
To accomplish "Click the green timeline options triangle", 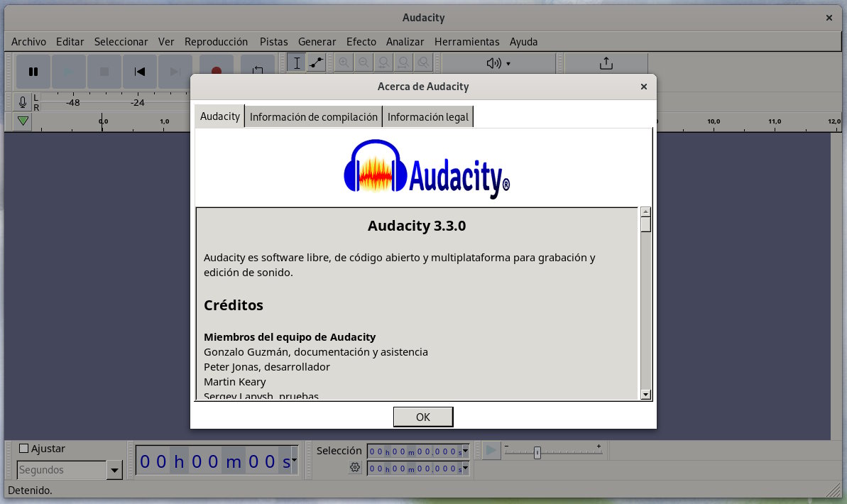I will click(23, 121).
